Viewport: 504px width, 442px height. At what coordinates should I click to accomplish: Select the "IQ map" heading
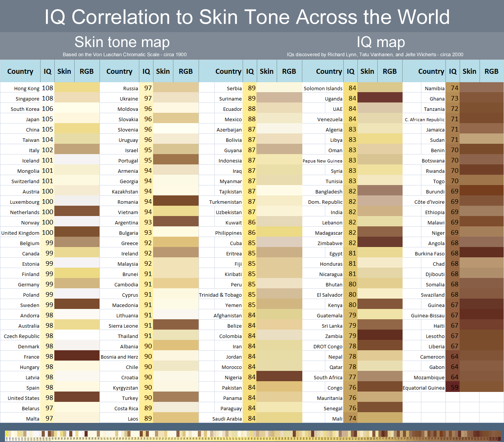(x=381, y=42)
